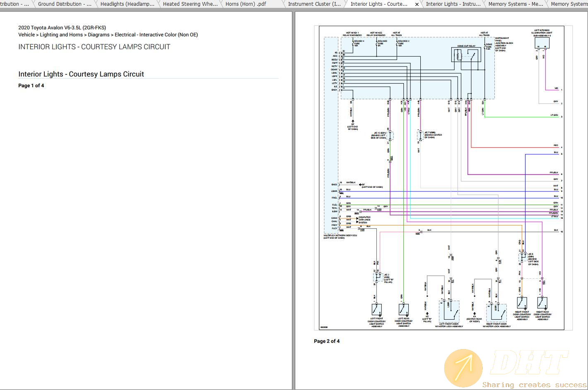Click the left rear door courtesy light switch symbol
Viewport: 588px width, 390px height.
[403, 310]
